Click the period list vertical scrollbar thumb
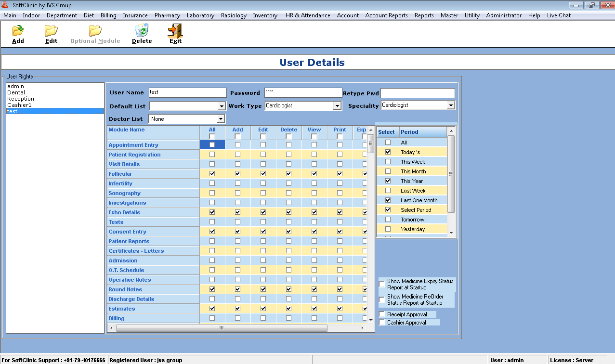The image size is (615, 364). (x=451, y=174)
